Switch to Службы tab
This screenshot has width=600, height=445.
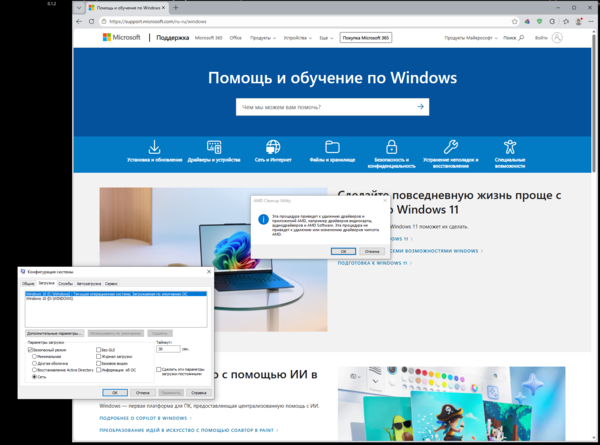[65, 284]
